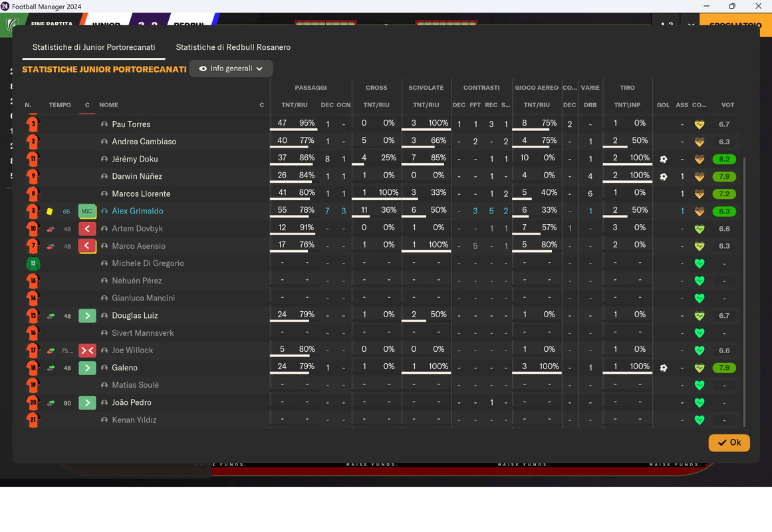Screen dimensions: 772x532
Task: Sort by DRB column header
Action: (x=590, y=105)
